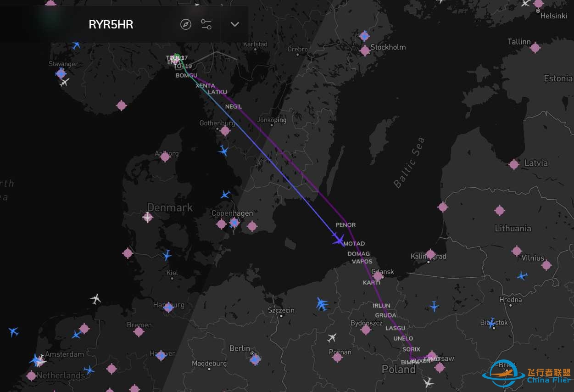Image resolution: width=574 pixels, height=392 pixels.
Task: Open the China Flier logo link
Action: coord(504,372)
